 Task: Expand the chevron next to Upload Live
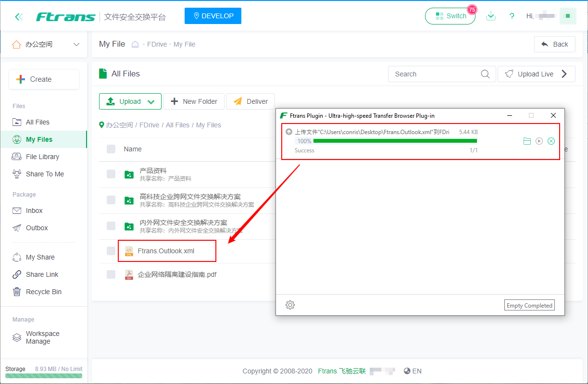(564, 74)
